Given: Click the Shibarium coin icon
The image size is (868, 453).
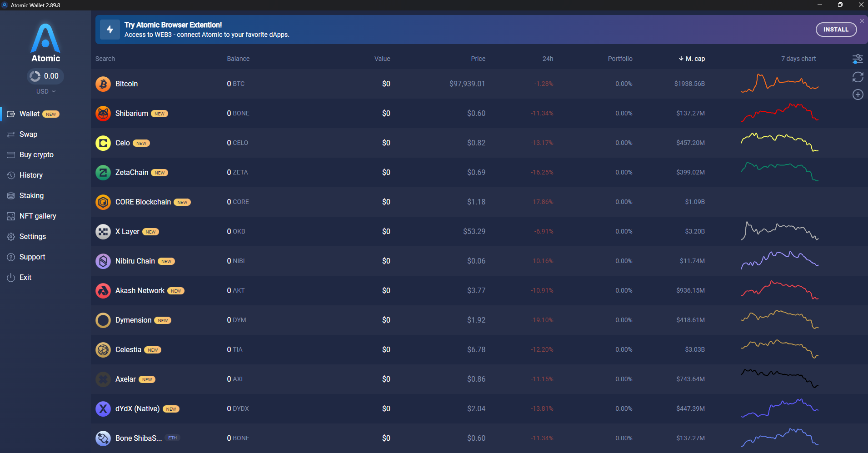Looking at the screenshot, I should [x=103, y=114].
